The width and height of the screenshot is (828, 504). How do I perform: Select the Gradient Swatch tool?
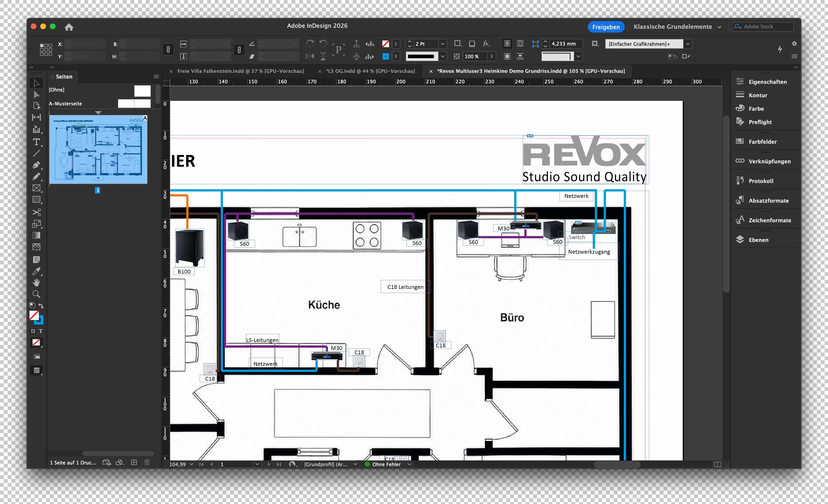tap(36, 235)
